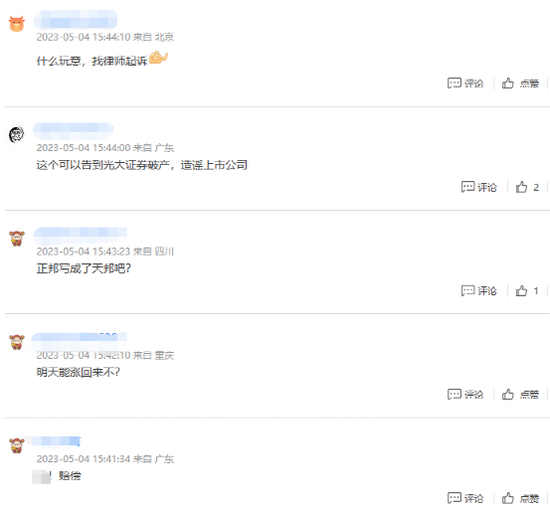Like the Beijing user's lawyer comment
The width and height of the screenshot is (550, 513).
click(x=520, y=83)
